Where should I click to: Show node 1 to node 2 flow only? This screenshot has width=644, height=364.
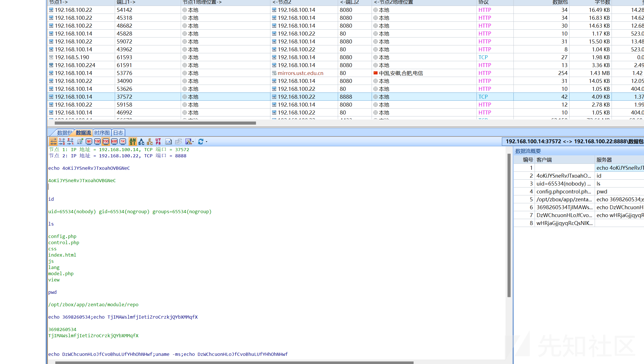click(x=62, y=142)
